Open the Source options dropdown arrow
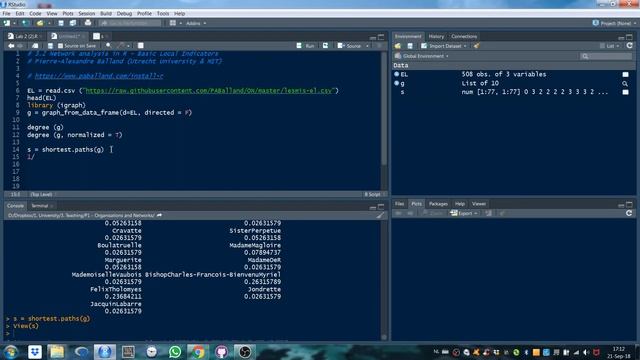640x360 pixels. tap(367, 46)
